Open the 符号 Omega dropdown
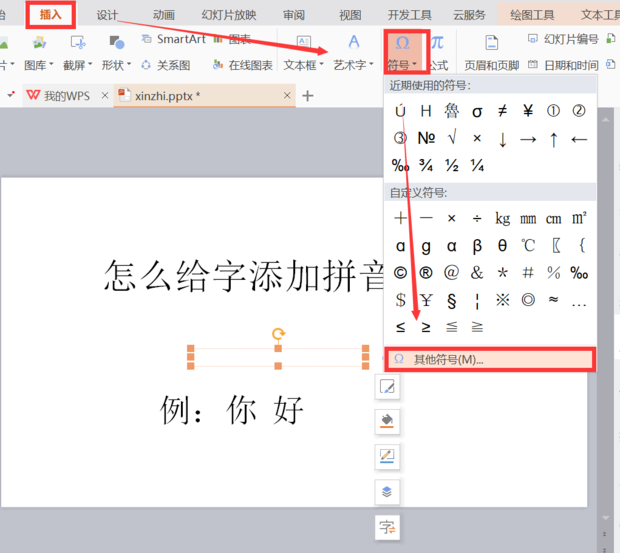620x553 pixels. (403, 52)
